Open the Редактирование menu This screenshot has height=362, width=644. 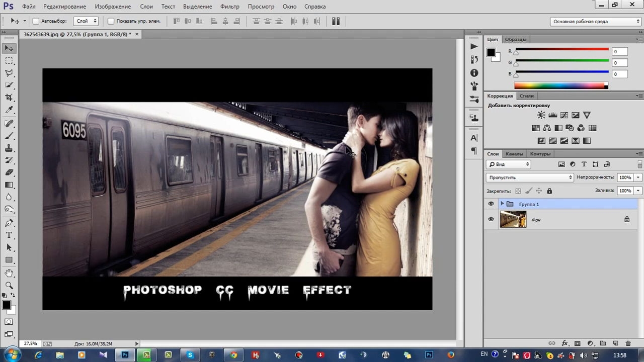click(x=64, y=7)
